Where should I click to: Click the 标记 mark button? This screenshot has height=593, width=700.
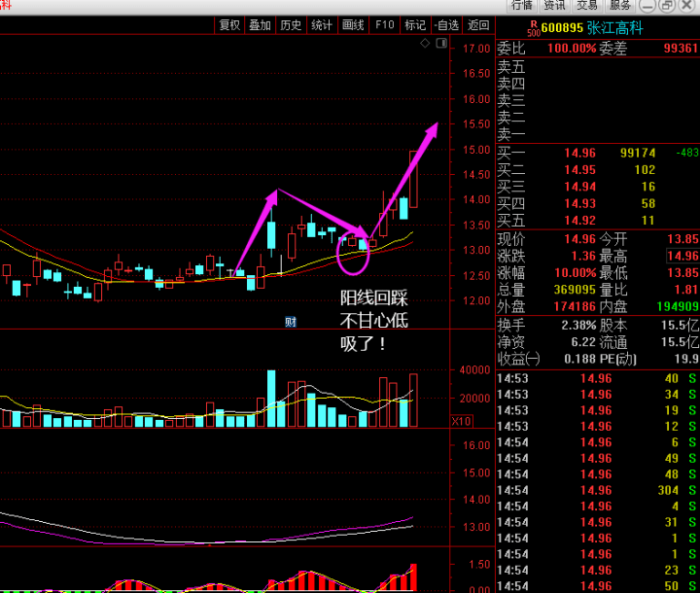415,25
